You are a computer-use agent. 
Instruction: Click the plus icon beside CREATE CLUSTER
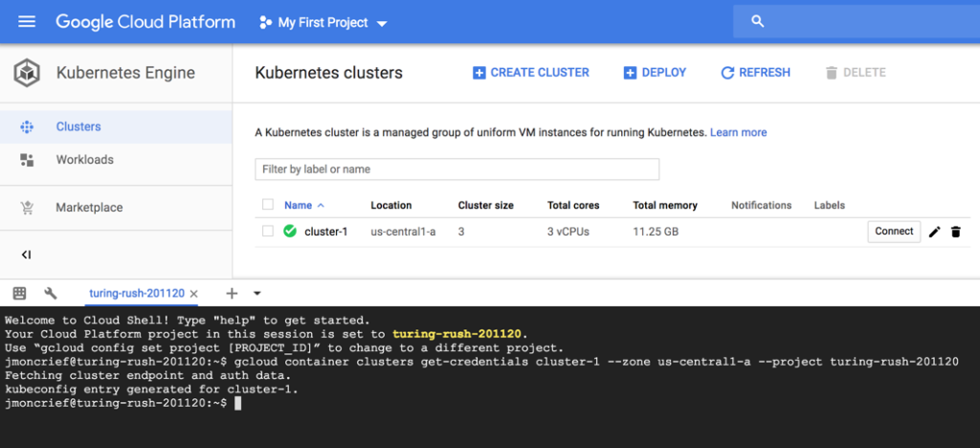(x=479, y=73)
